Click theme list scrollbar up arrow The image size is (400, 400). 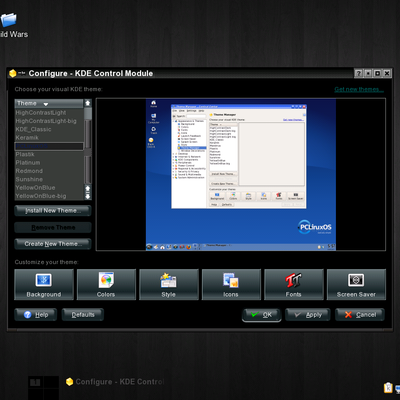click(88, 103)
